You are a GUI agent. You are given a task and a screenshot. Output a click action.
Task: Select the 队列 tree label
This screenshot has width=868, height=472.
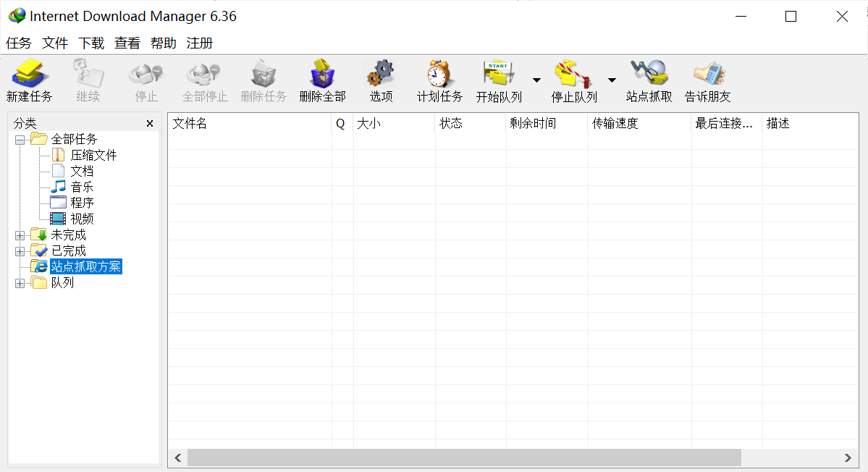point(62,282)
